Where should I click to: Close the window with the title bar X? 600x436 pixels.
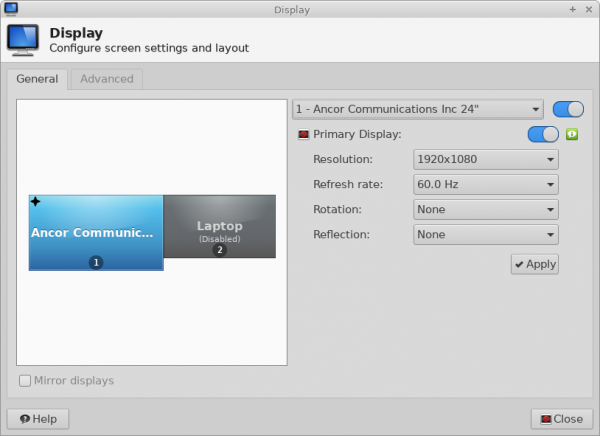pyautogui.click(x=589, y=9)
